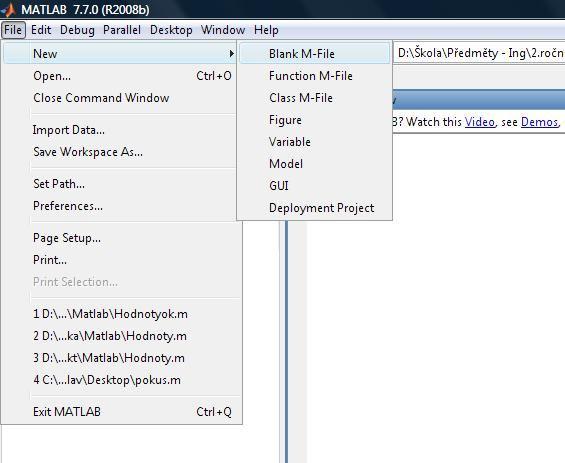Viewport: 565px width, 463px height.
Task: Open recent file 1 Hodnotyok.m
Action: [x=122, y=314]
